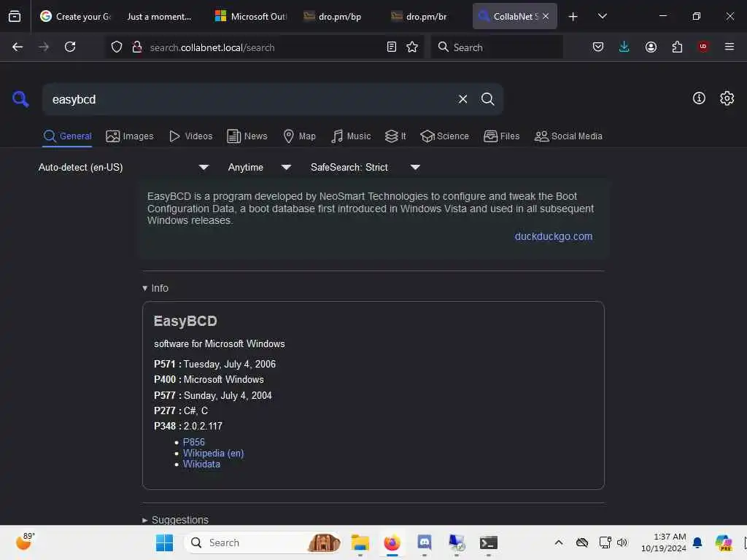Go back with browser back arrow
This screenshot has height=560, width=747.
point(18,47)
